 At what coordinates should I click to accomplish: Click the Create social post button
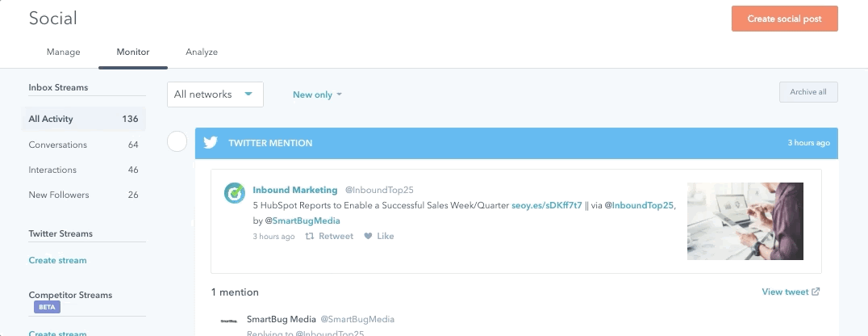click(784, 19)
